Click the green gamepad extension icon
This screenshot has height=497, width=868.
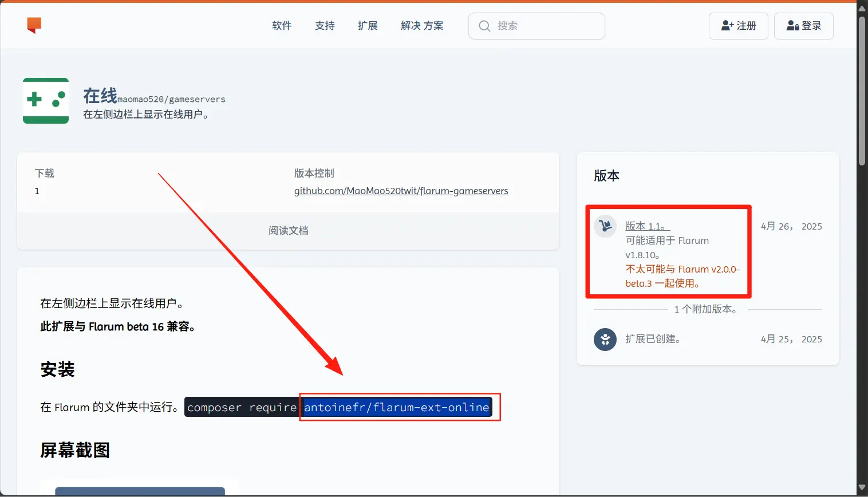pos(46,101)
